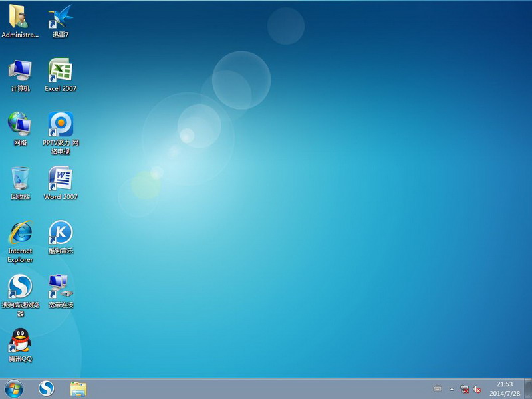Click the network disconnected tray icon
532x399 pixels.
coord(464,389)
